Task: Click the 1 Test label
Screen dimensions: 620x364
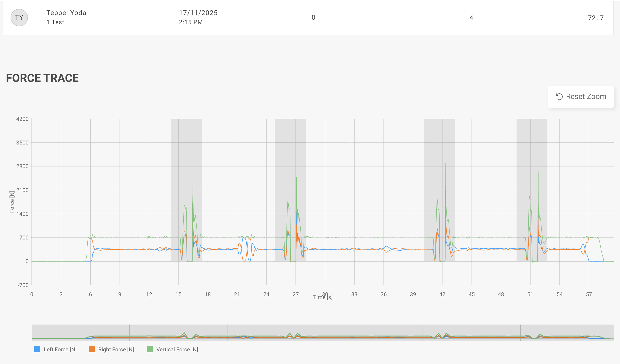Action: pos(55,22)
